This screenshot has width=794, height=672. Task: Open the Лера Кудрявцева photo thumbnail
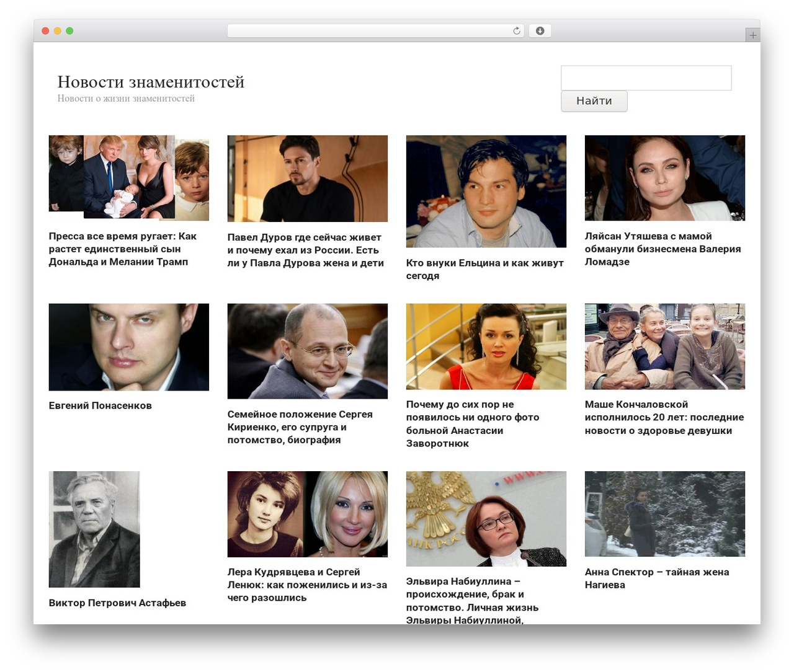[x=308, y=514]
